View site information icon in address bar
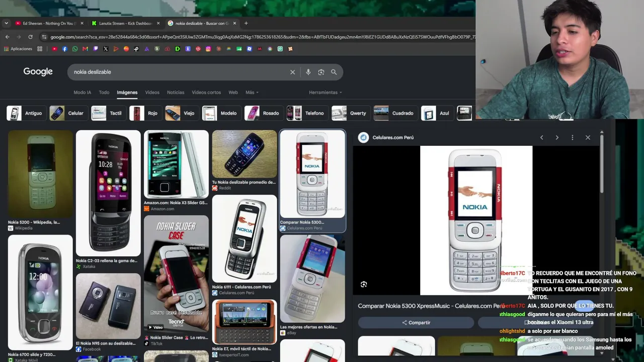The height and width of the screenshot is (362, 644). (x=44, y=37)
